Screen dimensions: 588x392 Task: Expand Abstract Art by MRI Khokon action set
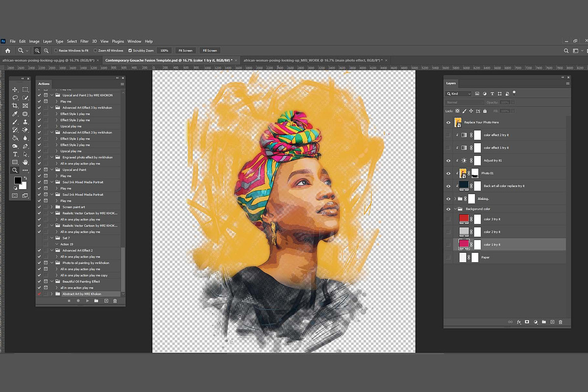(x=52, y=294)
